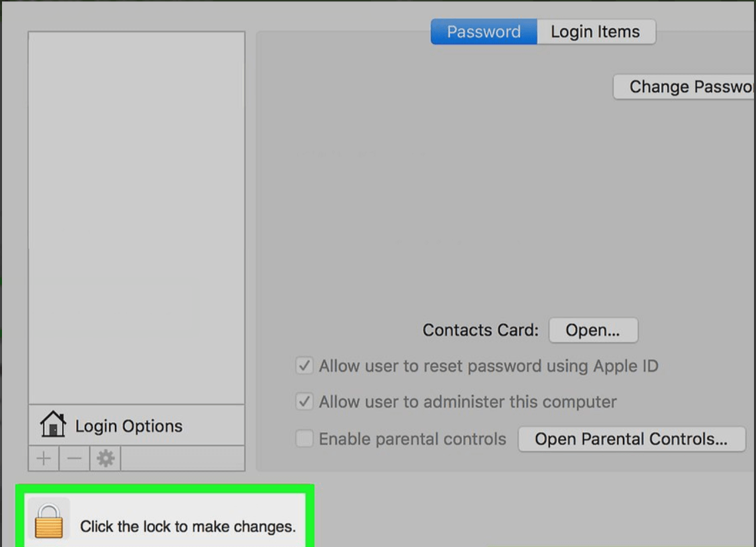
Task: Click the empty bar right of the gear icon
Action: (182, 458)
